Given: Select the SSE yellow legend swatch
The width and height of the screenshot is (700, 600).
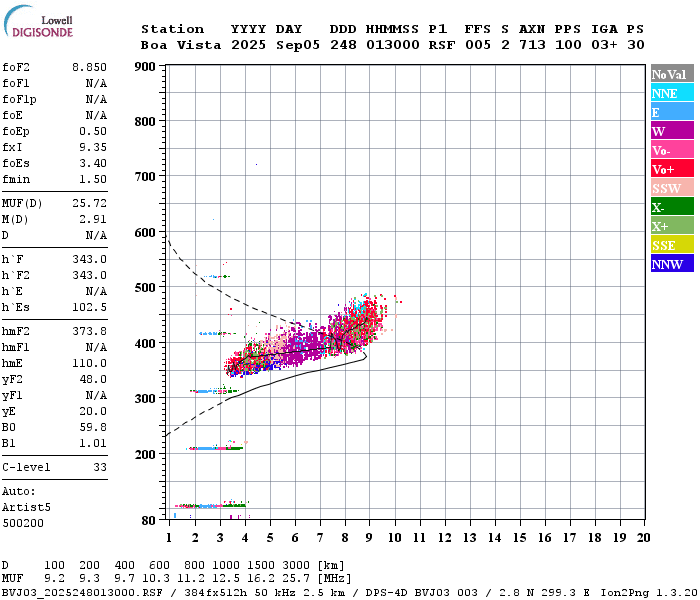Looking at the screenshot, I should pyautogui.click(x=672, y=245).
